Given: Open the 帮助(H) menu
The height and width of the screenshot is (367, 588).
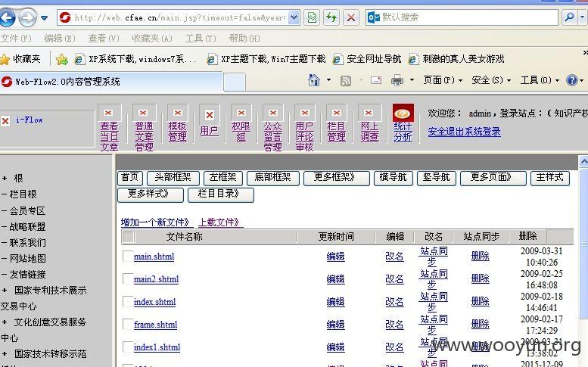Looking at the screenshot, I should (x=244, y=39).
